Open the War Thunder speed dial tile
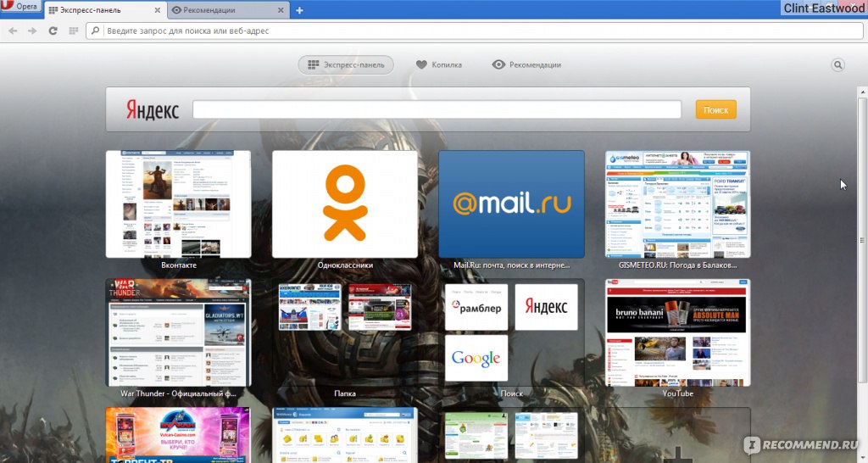The width and height of the screenshot is (868, 463). pyautogui.click(x=178, y=332)
